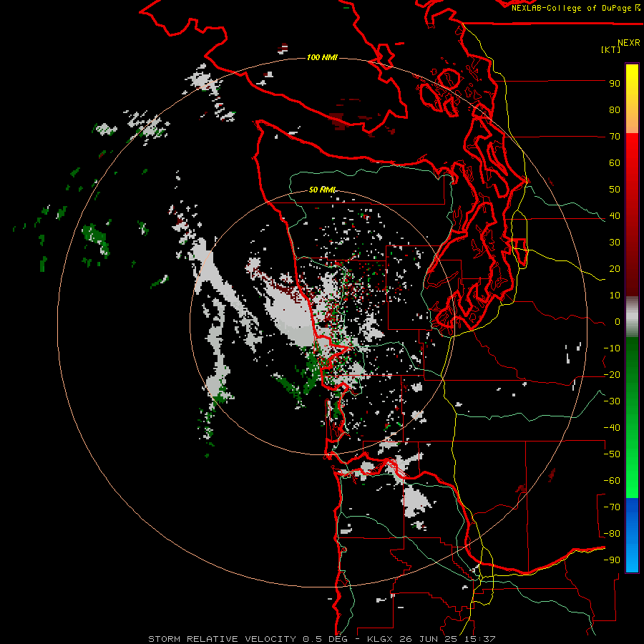Click the 50 NMI range ring label
Viewport: 644px width, 644px height.
(x=323, y=190)
